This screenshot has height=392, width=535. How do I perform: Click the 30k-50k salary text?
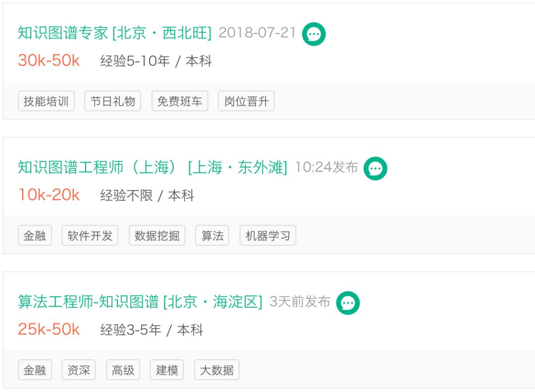pyautogui.click(x=49, y=60)
